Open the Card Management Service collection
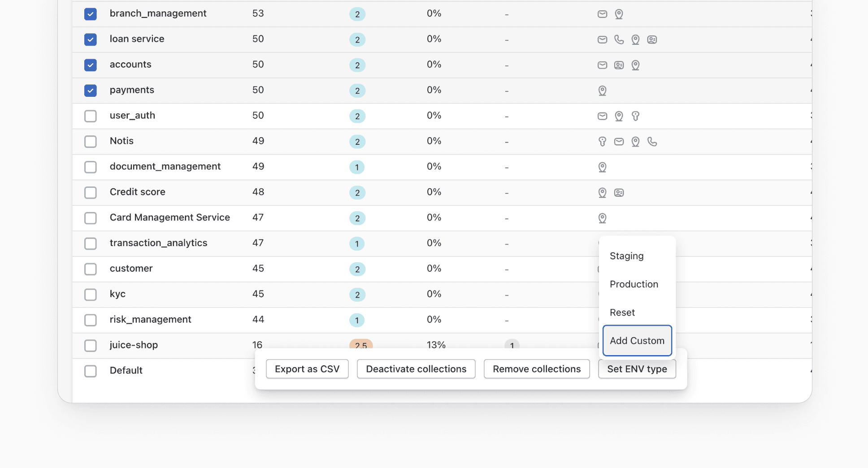The image size is (868, 468). (x=170, y=217)
